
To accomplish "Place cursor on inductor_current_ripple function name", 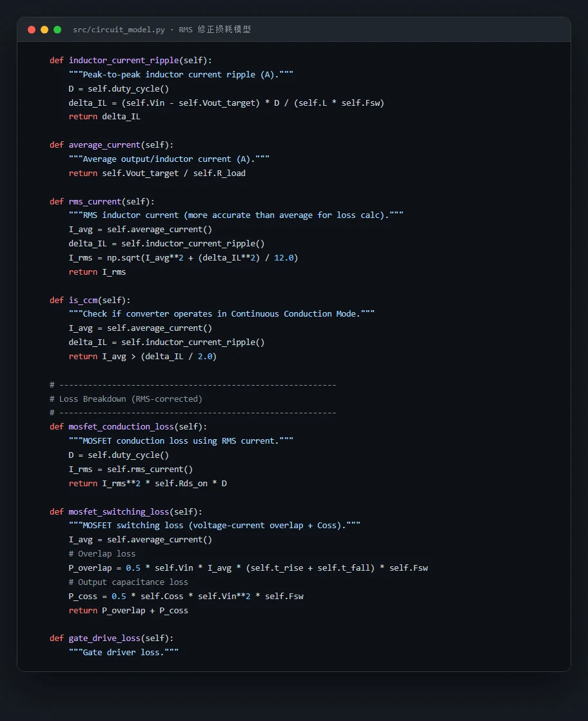I will (124, 60).
